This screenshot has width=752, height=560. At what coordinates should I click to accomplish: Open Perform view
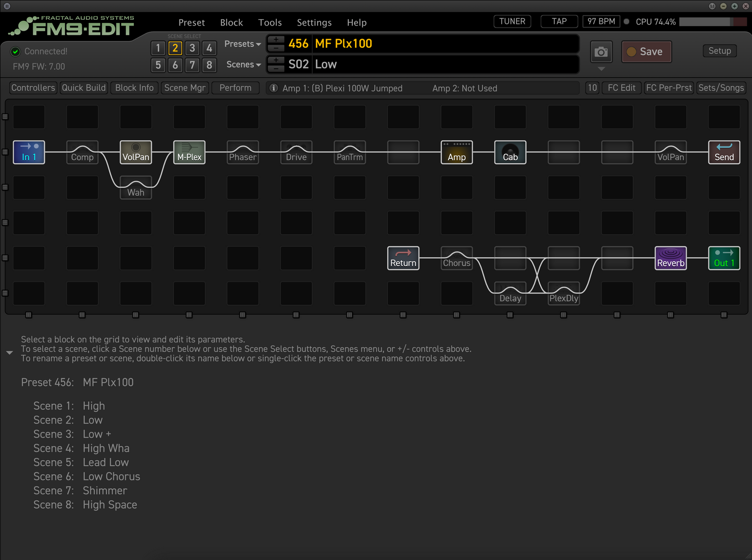[235, 88]
